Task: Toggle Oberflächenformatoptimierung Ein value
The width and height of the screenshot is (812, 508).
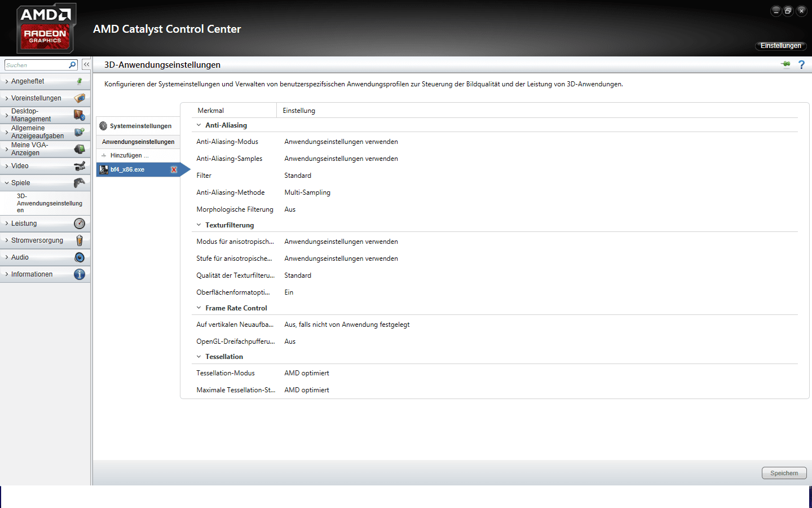Action: 289,292
